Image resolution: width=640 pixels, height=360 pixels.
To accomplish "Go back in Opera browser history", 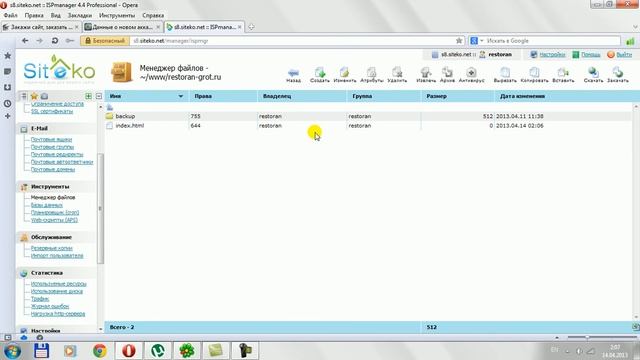I will tap(25, 41).
